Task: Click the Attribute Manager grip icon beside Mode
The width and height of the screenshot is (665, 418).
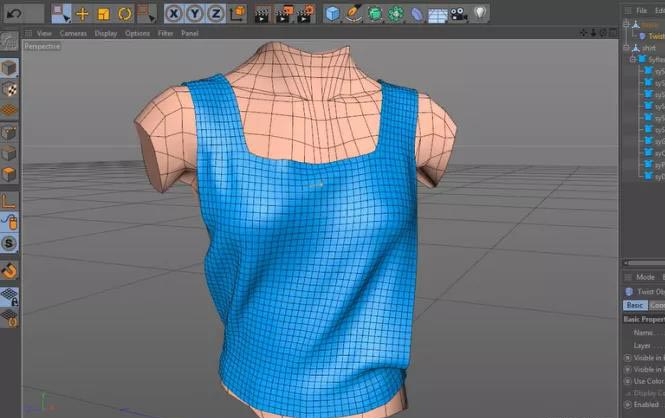Action: (x=628, y=277)
